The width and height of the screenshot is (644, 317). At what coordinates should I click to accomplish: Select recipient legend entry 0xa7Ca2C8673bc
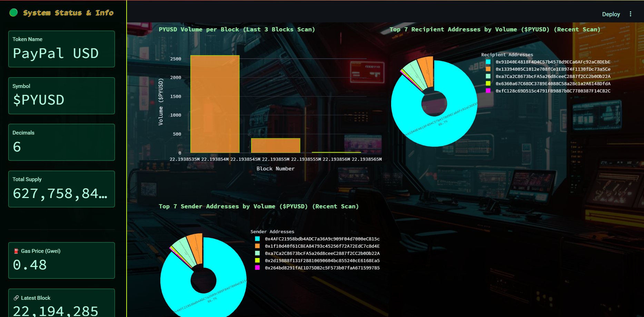tap(553, 76)
